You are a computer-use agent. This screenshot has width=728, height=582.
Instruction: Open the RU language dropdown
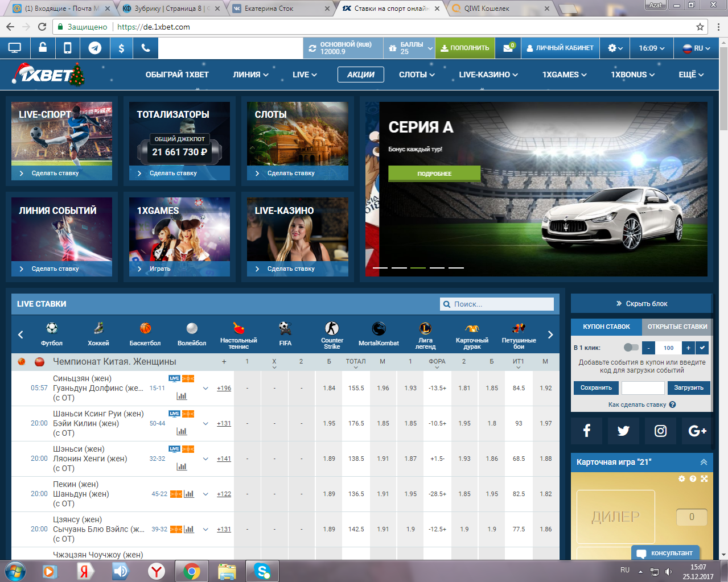pyautogui.click(x=697, y=48)
